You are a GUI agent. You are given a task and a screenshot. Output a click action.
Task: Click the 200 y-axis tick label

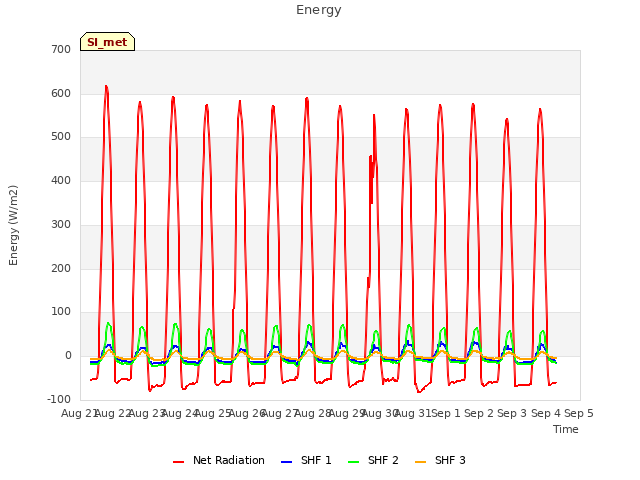tap(61, 269)
